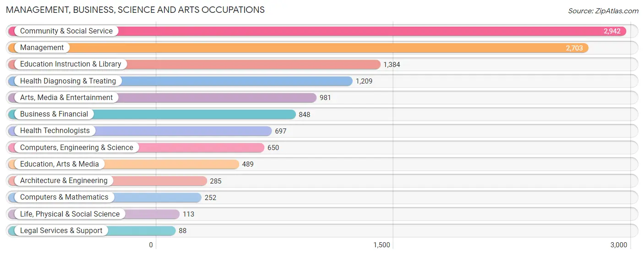644x256 pixels.
Task: Select the Architecture & Engineering label
Action: [64, 180]
